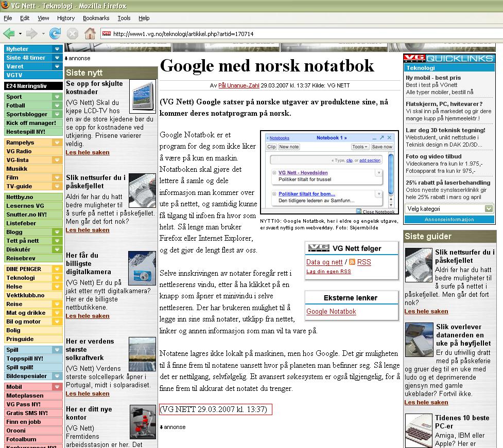Open the Data og nett link
This screenshot has height=448, width=503.
[x=324, y=262]
